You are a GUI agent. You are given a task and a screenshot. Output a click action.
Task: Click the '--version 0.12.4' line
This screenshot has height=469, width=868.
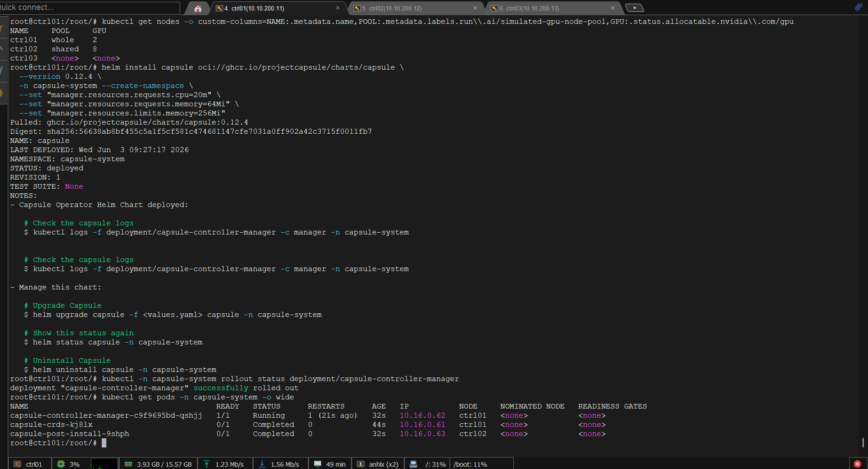[60, 76]
